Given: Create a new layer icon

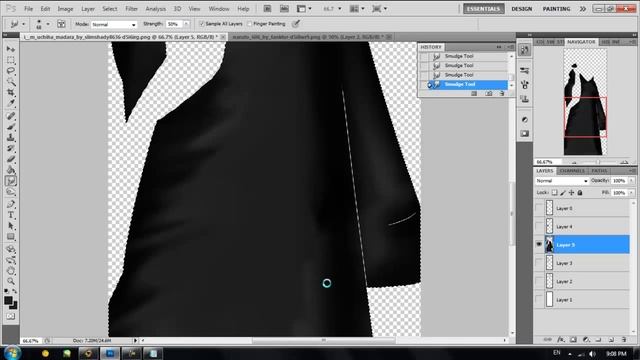Looking at the screenshot, I should pyautogui.click(x=611, y=339).
